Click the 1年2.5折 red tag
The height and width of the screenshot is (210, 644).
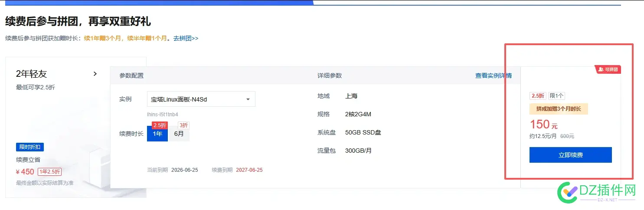(x=49, y=171)
